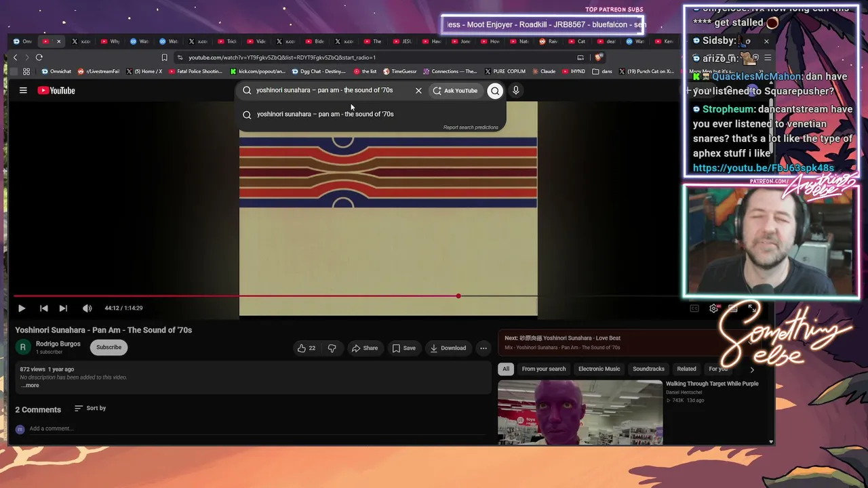Open Ask YouTube
This screenshot has width=868, height=488.
pyautogui.click(x=455, y=91)
